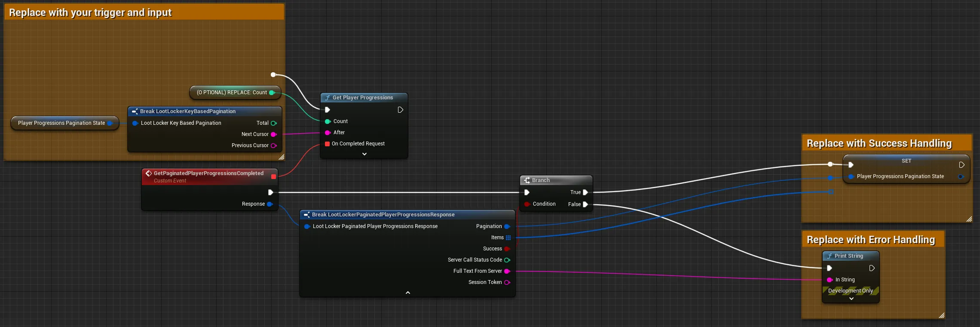Click the white exec reroute node before SET

830,164
